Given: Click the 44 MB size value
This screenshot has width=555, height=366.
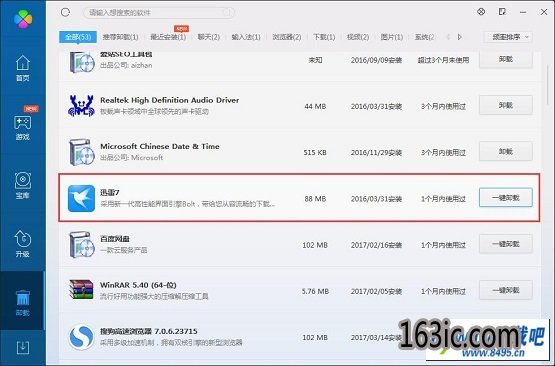Looking at the screenshot, I should 315,106.
